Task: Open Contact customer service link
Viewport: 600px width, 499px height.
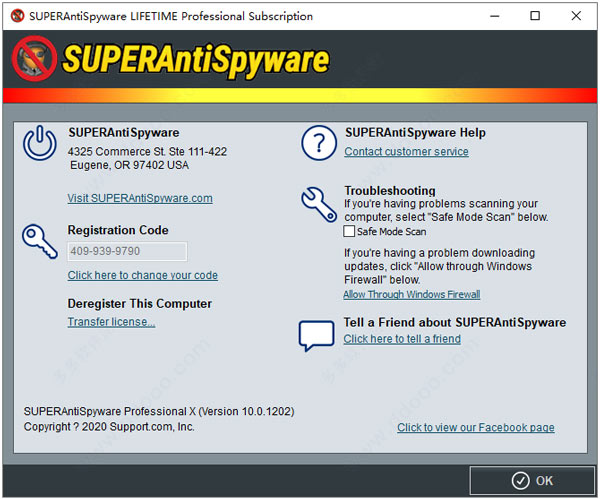Action: coord(406,152)
